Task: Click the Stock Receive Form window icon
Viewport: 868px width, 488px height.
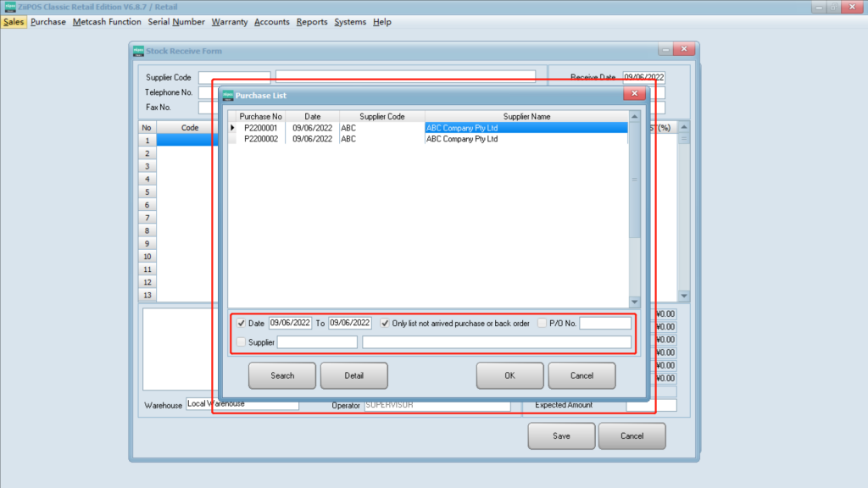Action: pos(138,51)
